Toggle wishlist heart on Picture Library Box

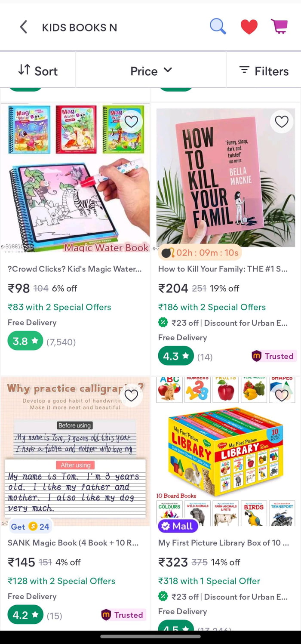click(x=282, y=395)
